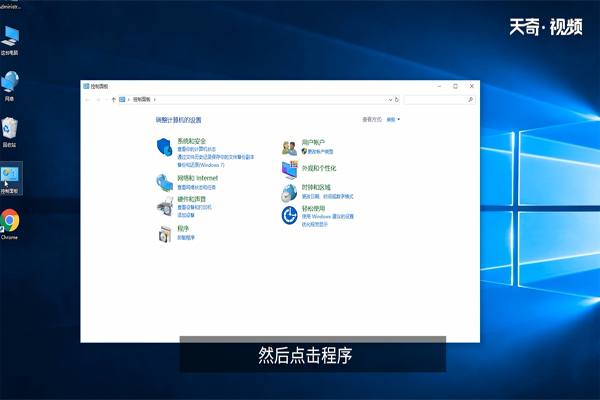Image resolution: width=600 pixels, height=400 pixels.
Task: Click the 外观和个性化 monitor icon
Action: click(x=290, y=170)
